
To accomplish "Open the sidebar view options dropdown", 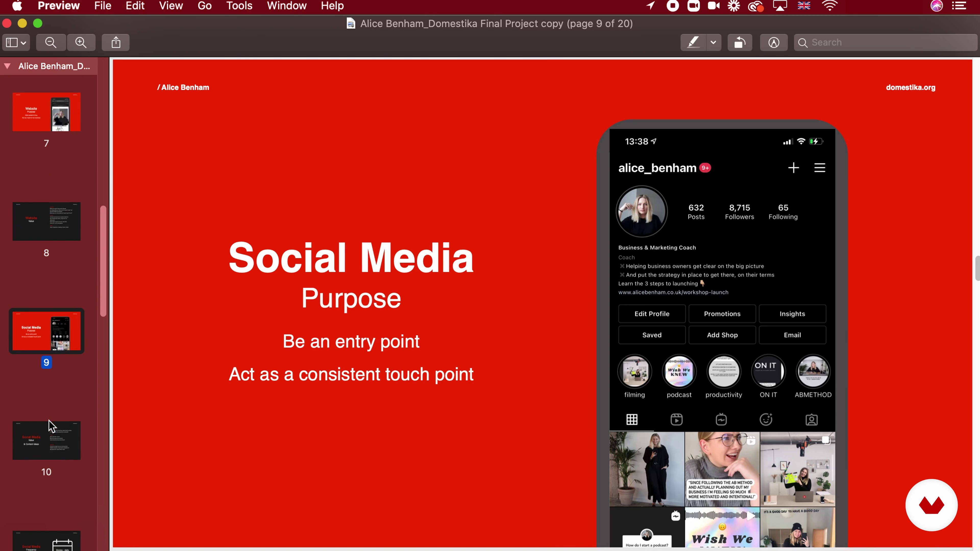I will click(x=16, y=42).
